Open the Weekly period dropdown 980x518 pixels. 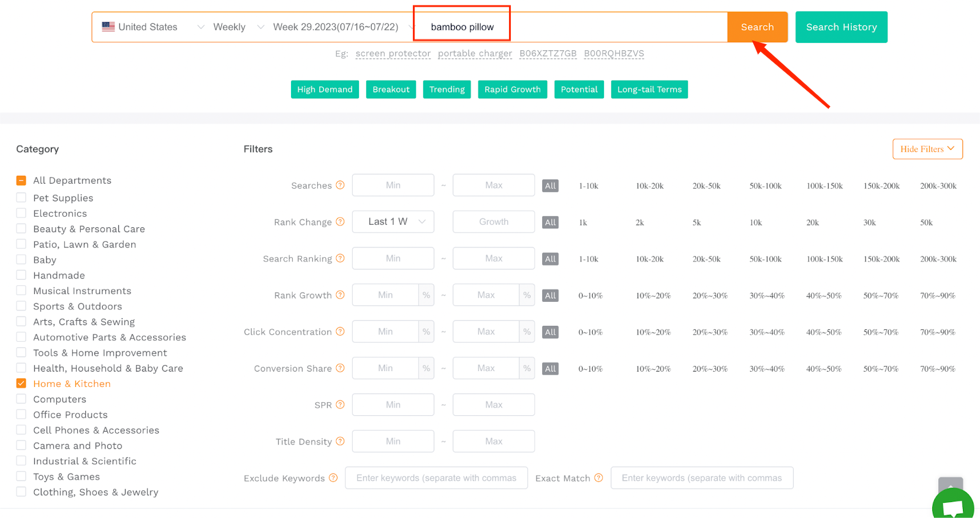238,27
